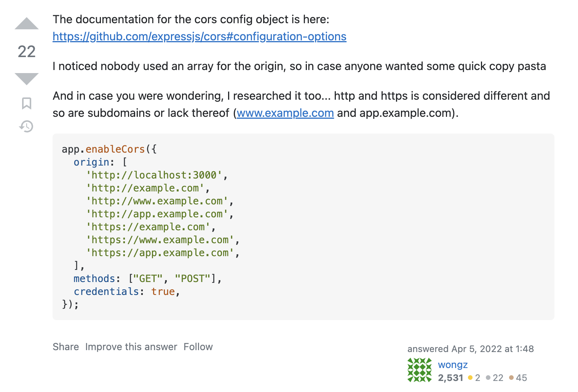Click the vote score 22

[27, 51]
